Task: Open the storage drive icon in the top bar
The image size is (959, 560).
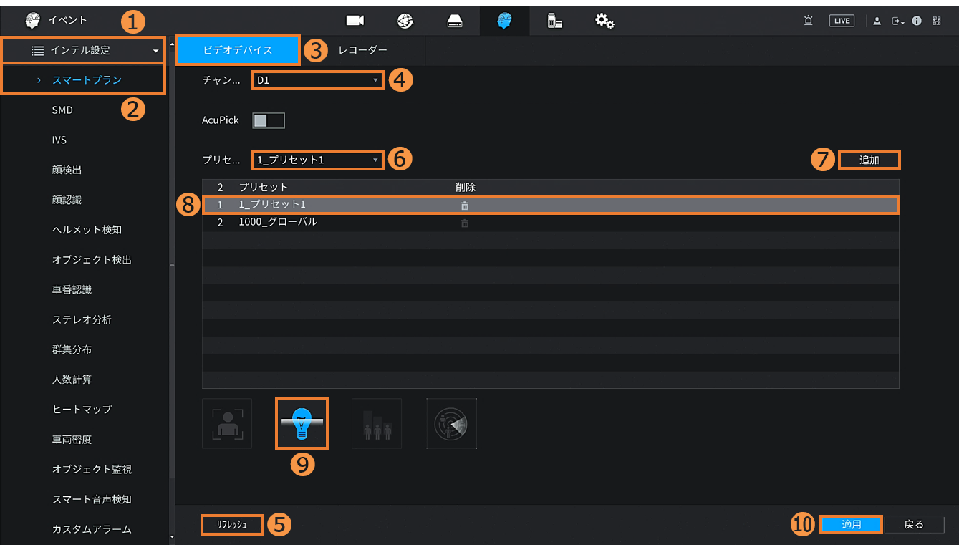Action: [455, 21]
